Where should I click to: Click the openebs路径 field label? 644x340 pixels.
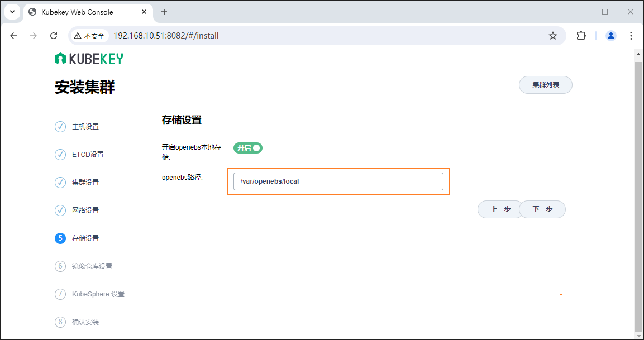coord(182,178)
